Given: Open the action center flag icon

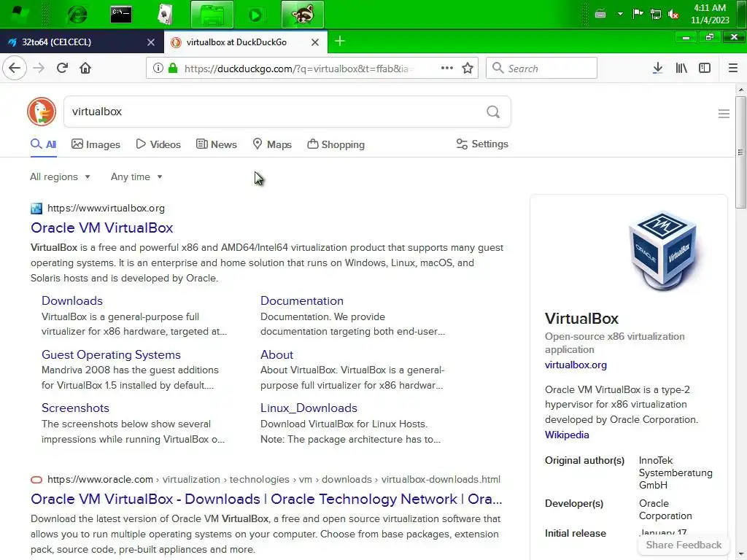Looking at the screenshot, I should click(638, 14).
